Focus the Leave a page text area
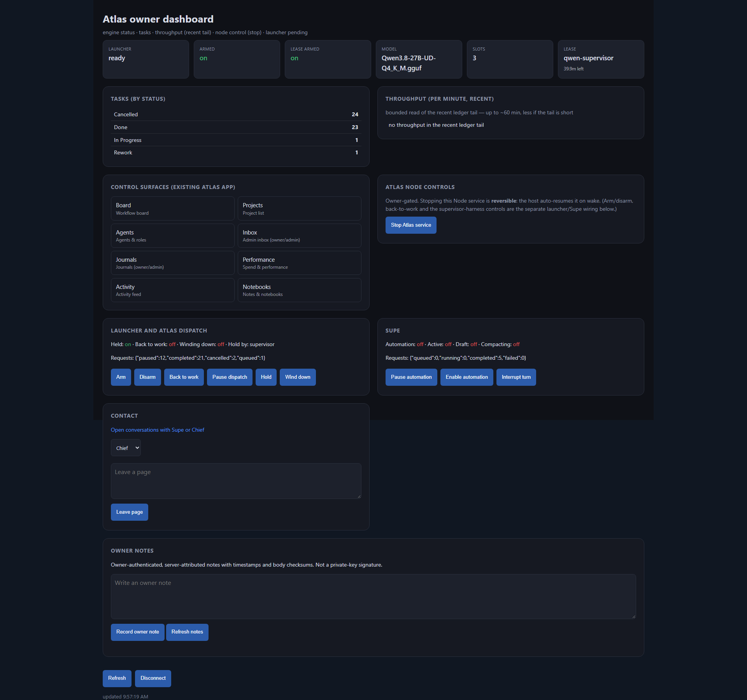Image resolution: width=747 pixels, height=700 pixels. 236,481
